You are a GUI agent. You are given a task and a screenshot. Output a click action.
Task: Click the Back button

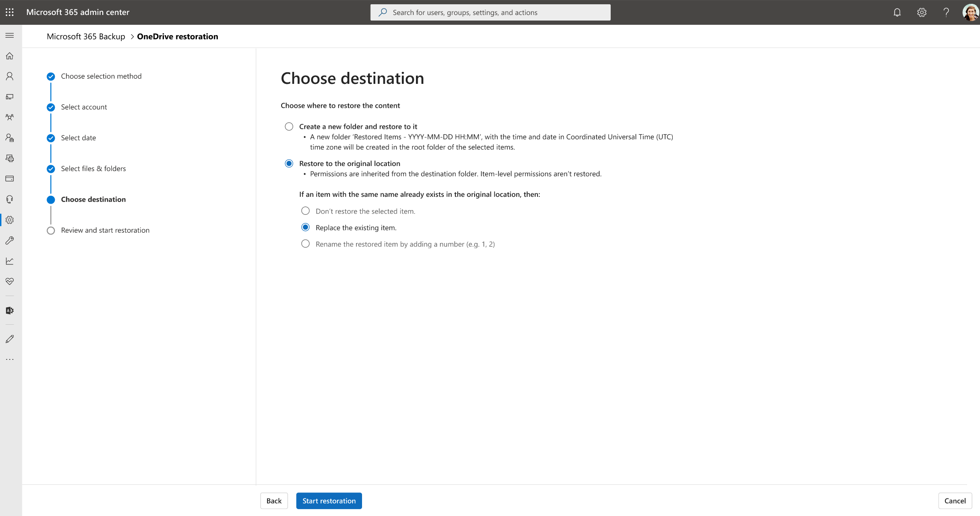point(274,501)
